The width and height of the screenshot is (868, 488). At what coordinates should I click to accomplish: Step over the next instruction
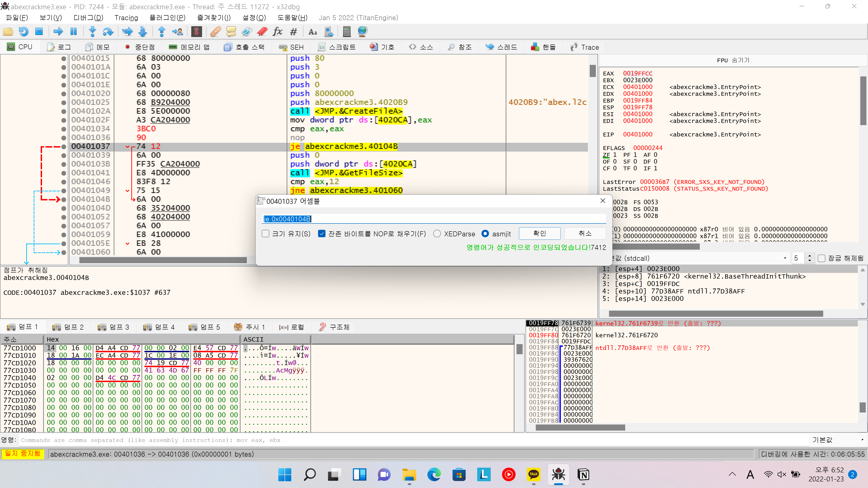tap(108, 32)
